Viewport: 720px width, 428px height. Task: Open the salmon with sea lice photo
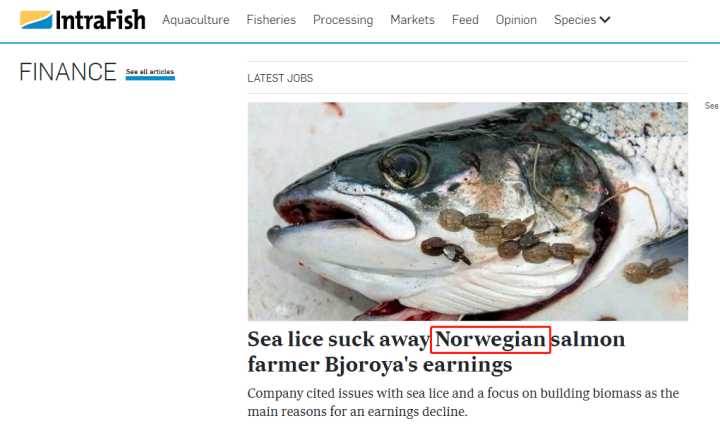click(x=468, y=211)
